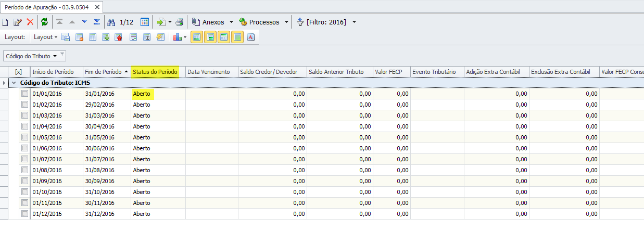Image resolution: width=644 pixels, height=232 pixels.
Task: Click the Aberto status cell for January
Action: pyautogui.click(x=142, y=94)
